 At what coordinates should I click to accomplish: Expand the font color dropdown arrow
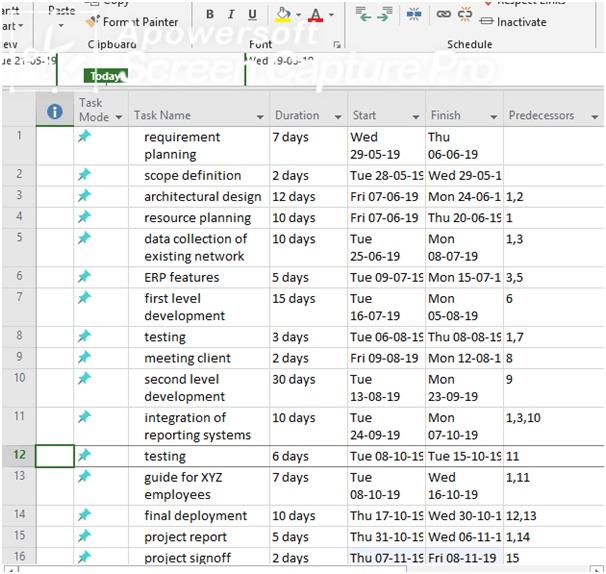tap(332, 16)
